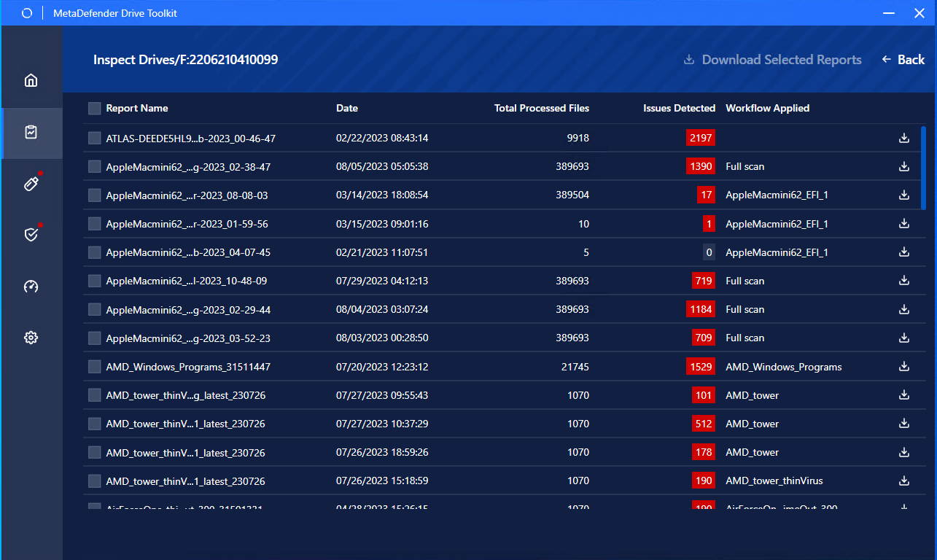Check the ATLAS-DEEDE5HL9 report checkbox
937x560 pixels.
pyautogui.click(x=94, y=138)
